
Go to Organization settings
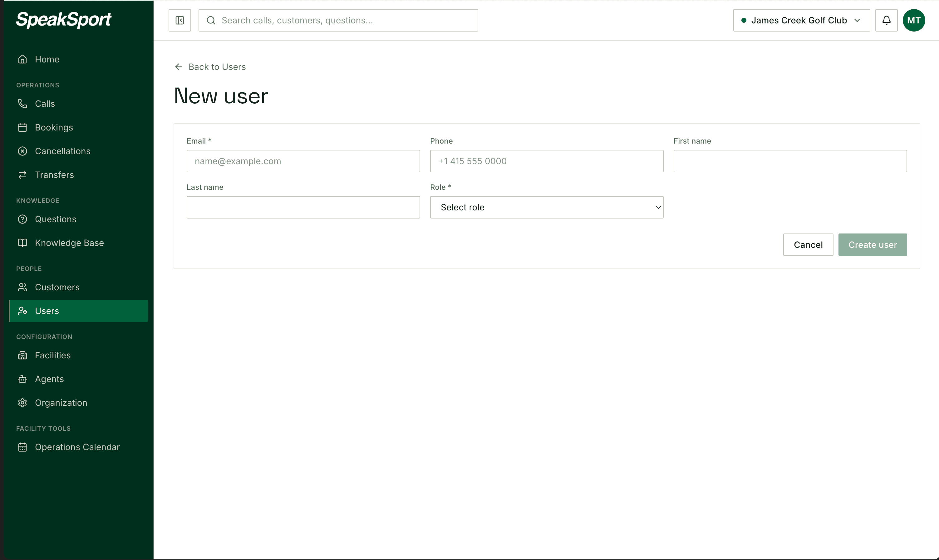click(x=78, y=403)
